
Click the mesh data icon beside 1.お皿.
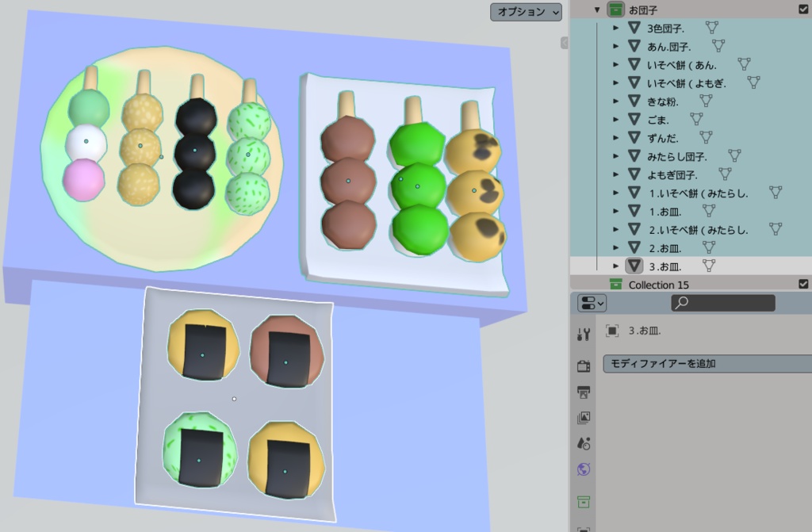coord(708,211)
